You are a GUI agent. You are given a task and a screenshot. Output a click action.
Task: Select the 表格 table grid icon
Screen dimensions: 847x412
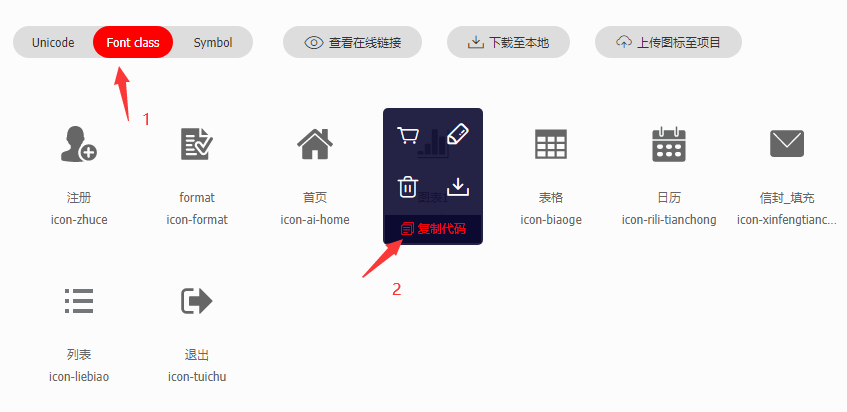tap(551, 144)
